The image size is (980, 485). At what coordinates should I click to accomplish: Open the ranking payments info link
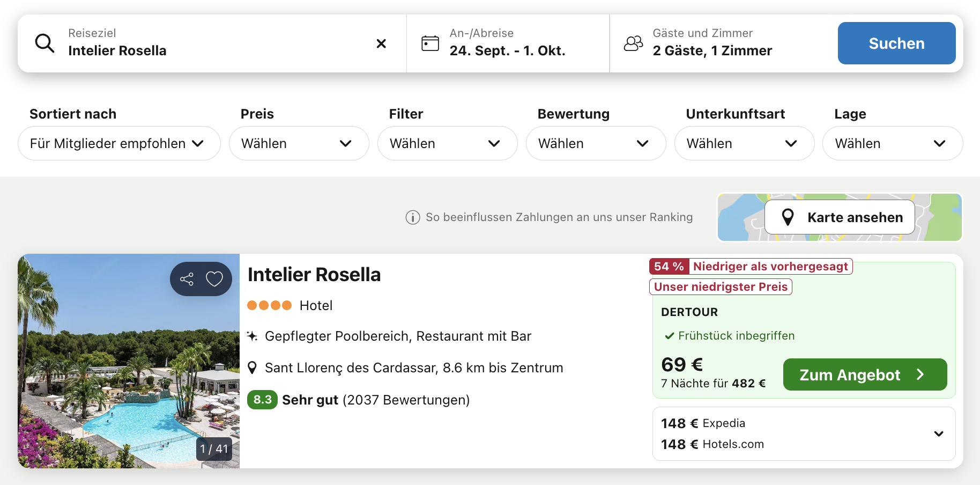coord(559,217)
